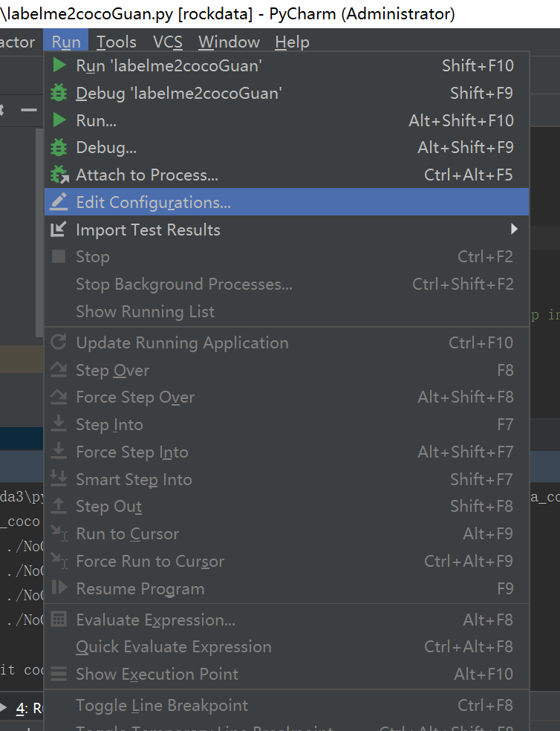Click the green Run 'labelme2cocoGuan' play icon
Image resolution: width=560 pixels, height=731 pixels.
point(59,65)
